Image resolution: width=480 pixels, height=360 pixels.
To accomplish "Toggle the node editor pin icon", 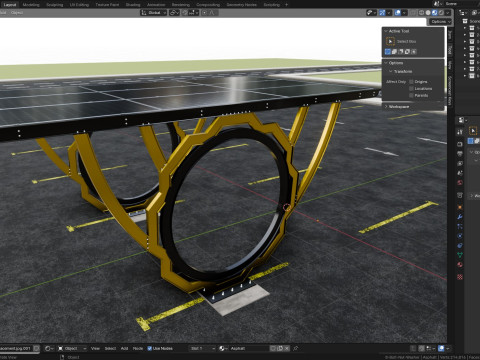I will [295, 348].
